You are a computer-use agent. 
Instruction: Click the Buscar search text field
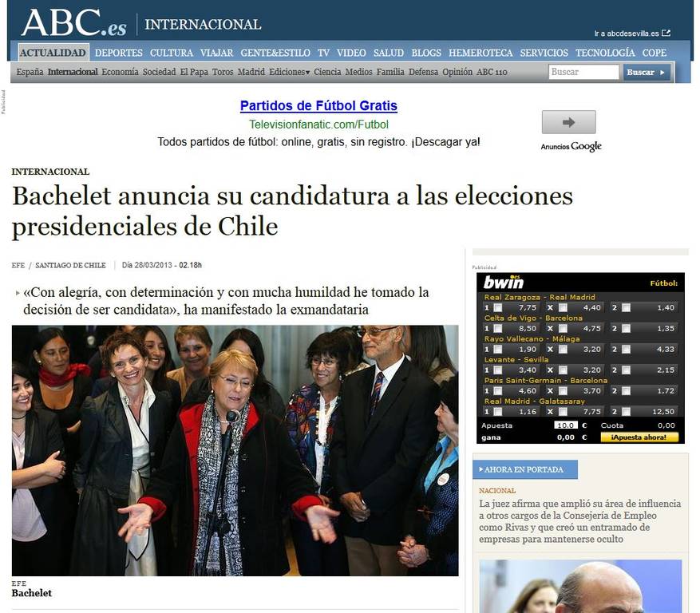click(x=583, y=72)
